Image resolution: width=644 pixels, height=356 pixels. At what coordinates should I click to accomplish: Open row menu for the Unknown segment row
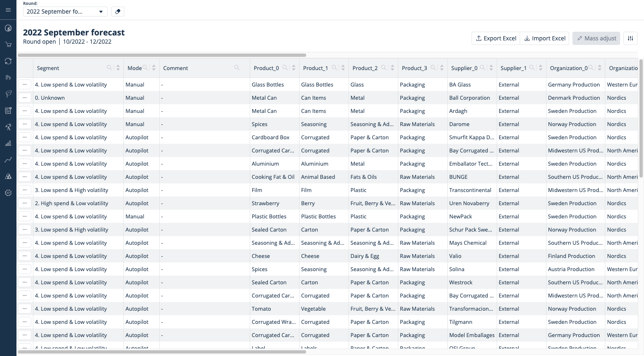pos(25,98)
